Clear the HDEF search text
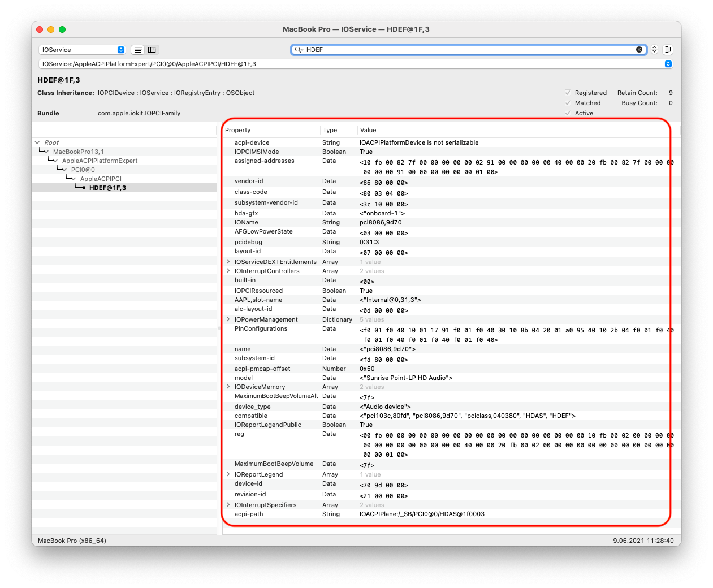This screenshot has height=588, width=713. (x=639, y=50)
